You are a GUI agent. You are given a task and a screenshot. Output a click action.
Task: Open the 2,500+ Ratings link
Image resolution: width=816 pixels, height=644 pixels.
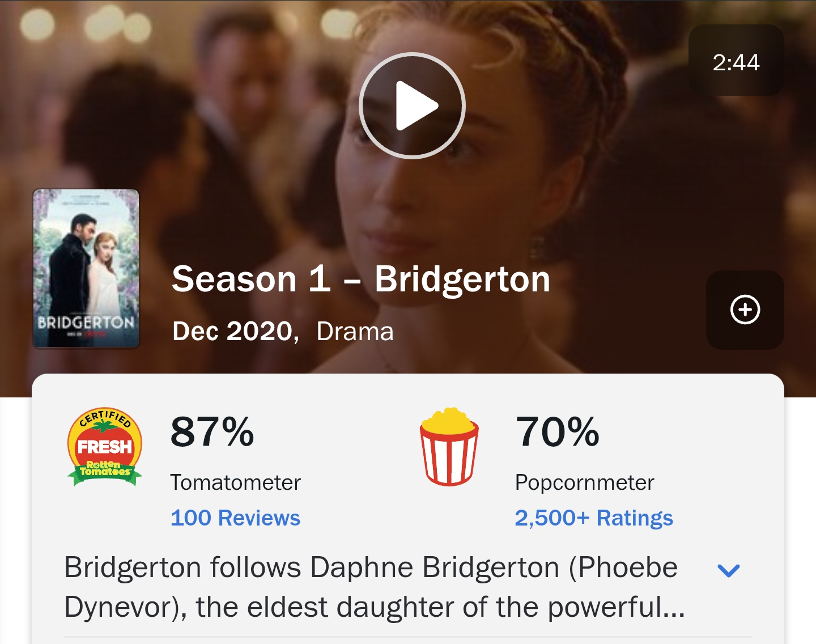[593, 518]
